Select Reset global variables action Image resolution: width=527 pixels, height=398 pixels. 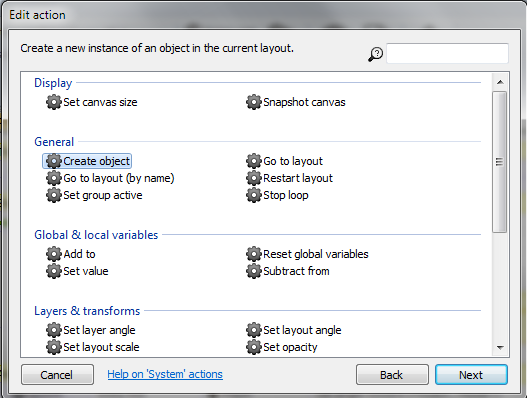(307, 254)
